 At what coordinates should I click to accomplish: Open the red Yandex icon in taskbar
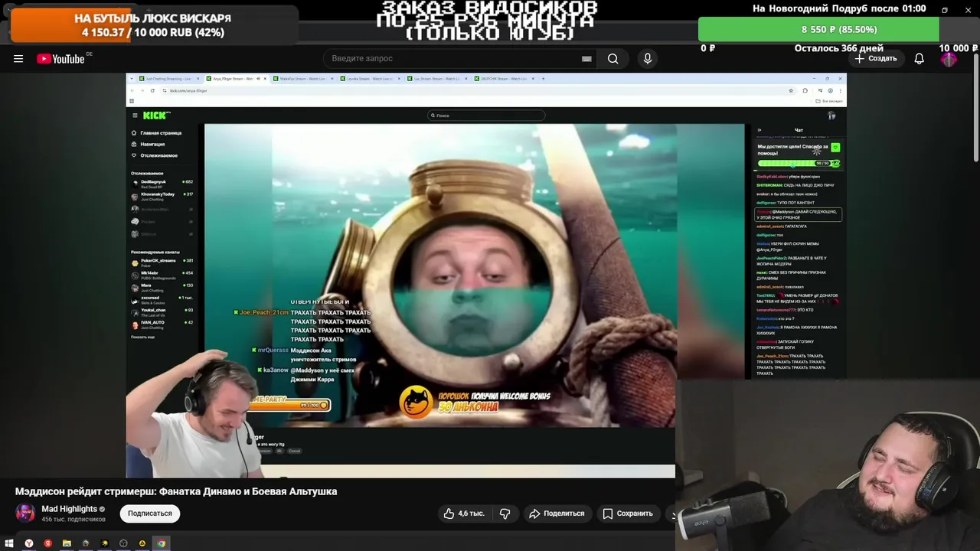(47, 543)
